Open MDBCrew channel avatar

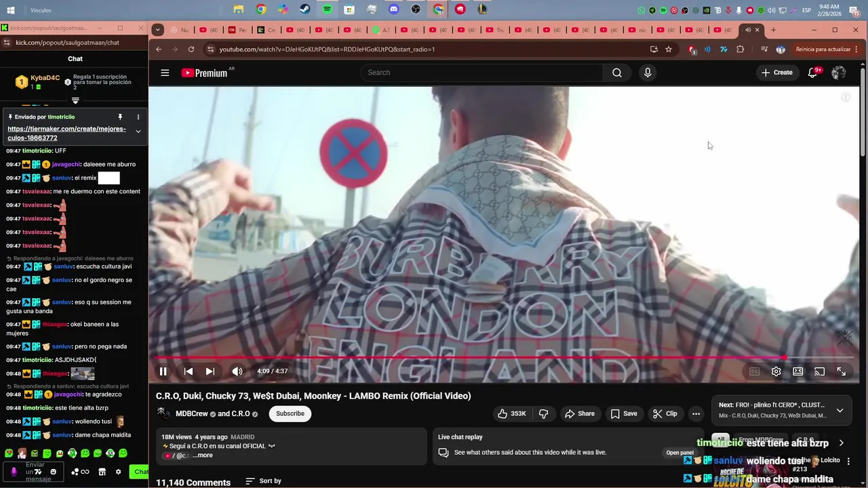[163, 413]
